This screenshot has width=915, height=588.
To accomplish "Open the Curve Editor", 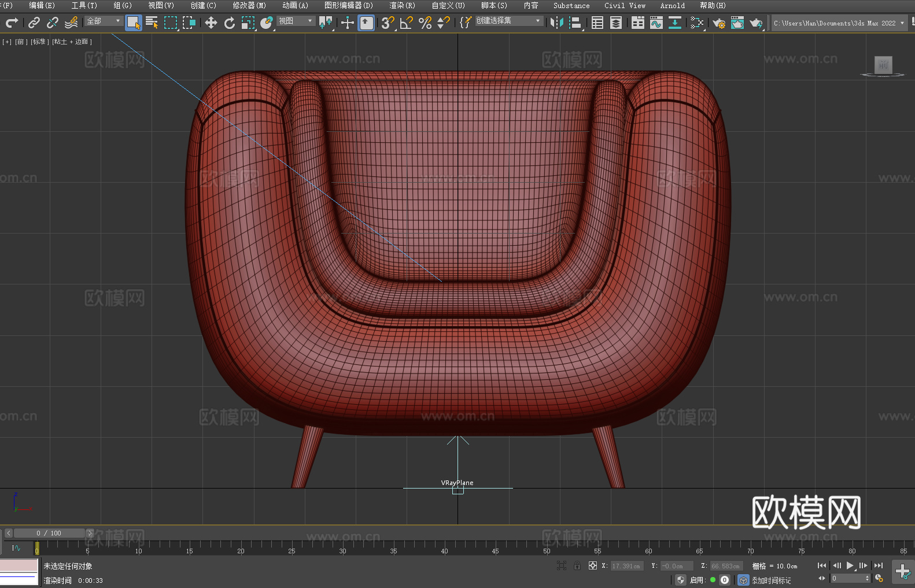I will click(x=656, y=23).
